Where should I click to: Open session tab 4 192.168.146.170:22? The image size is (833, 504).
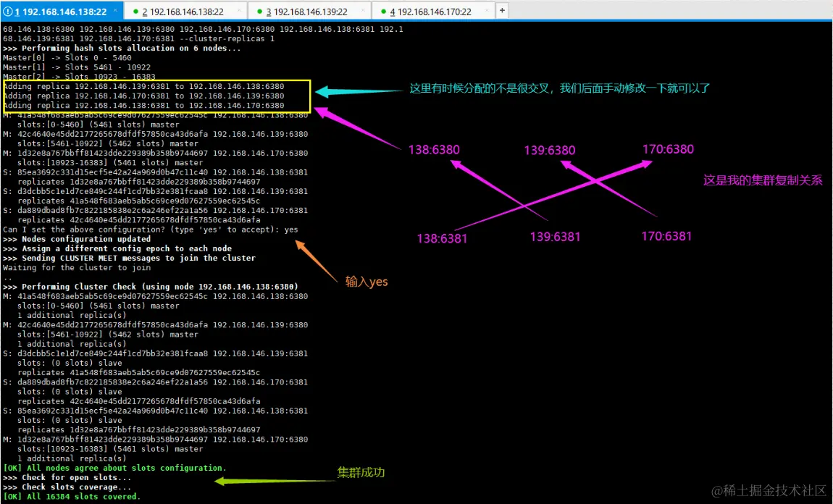pyautogui.click(x=432, y=11)
